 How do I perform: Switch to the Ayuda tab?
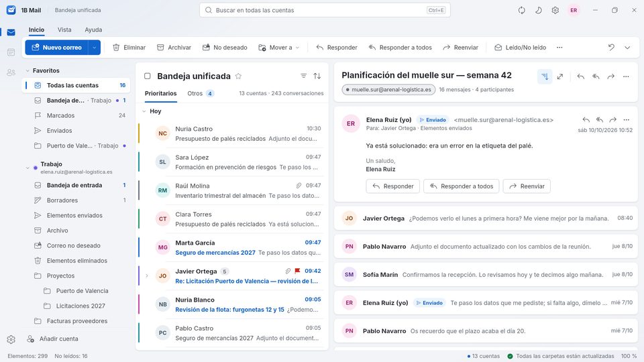93,29
